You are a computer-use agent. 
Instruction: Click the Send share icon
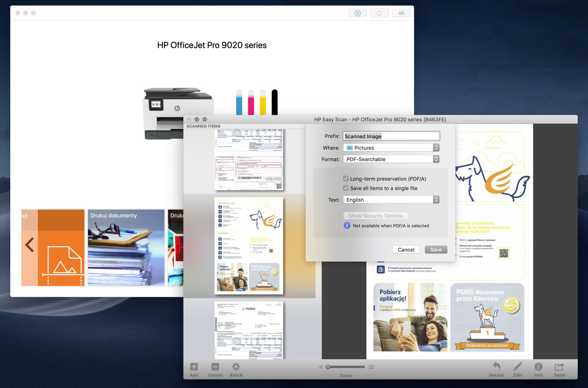coord(559,366)
